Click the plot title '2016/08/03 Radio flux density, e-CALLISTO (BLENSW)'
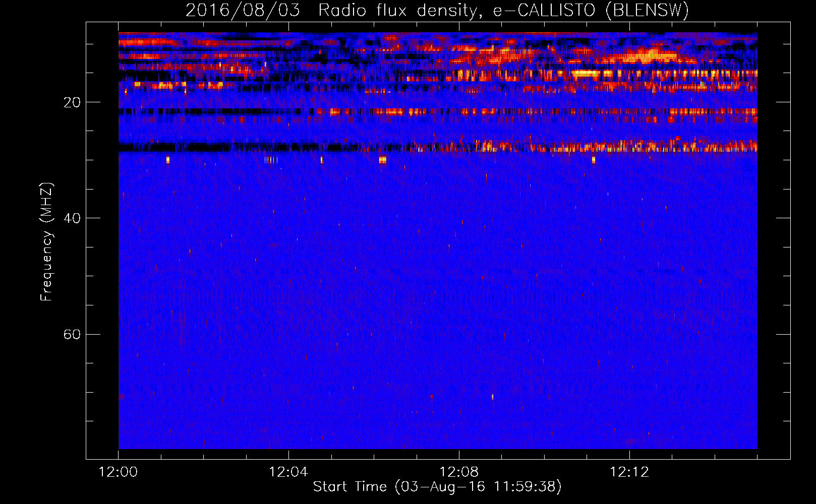The height and width of the screenshot is (504, 816). tap(437, 10)
